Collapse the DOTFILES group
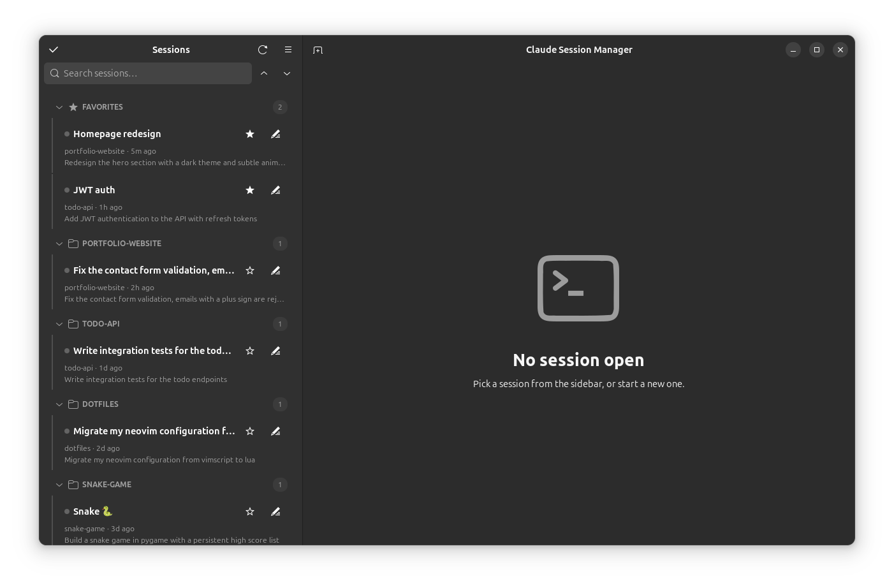The height and width of the screenshot is (588, 894). [x=59, y=404]
